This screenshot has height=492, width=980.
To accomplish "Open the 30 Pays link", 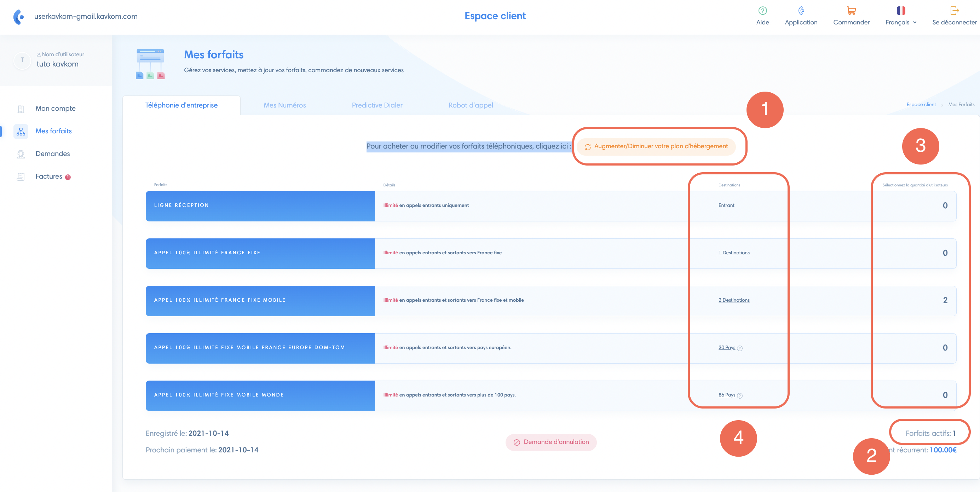I will click(x=727, y=348).
